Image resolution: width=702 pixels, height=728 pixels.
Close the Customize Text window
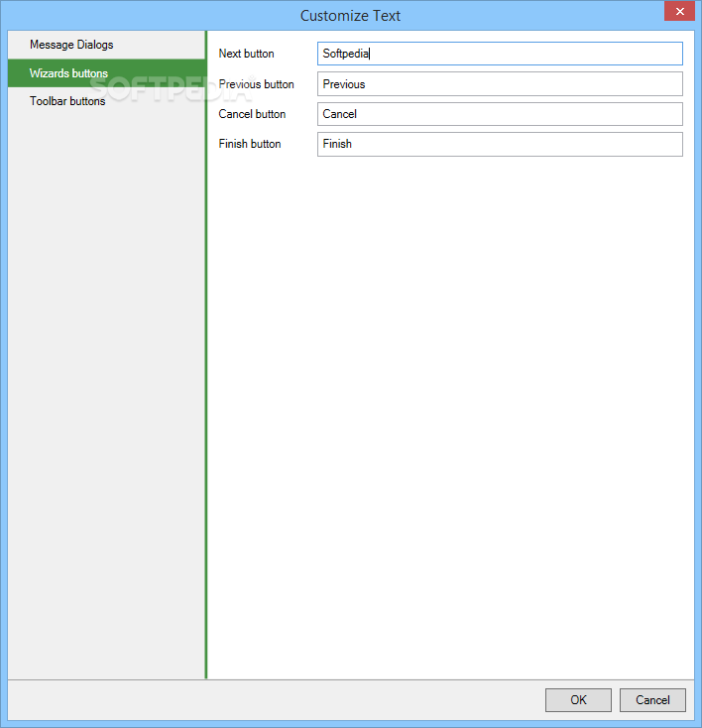pos(679,11)
